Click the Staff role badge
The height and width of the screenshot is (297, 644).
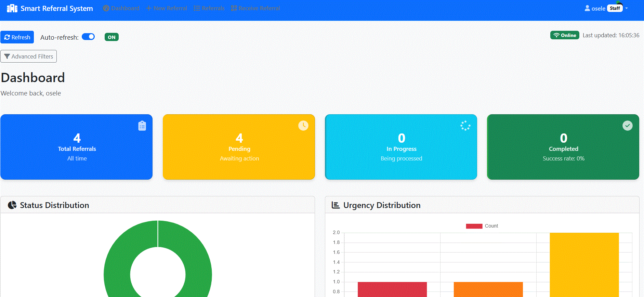[615, 8]
